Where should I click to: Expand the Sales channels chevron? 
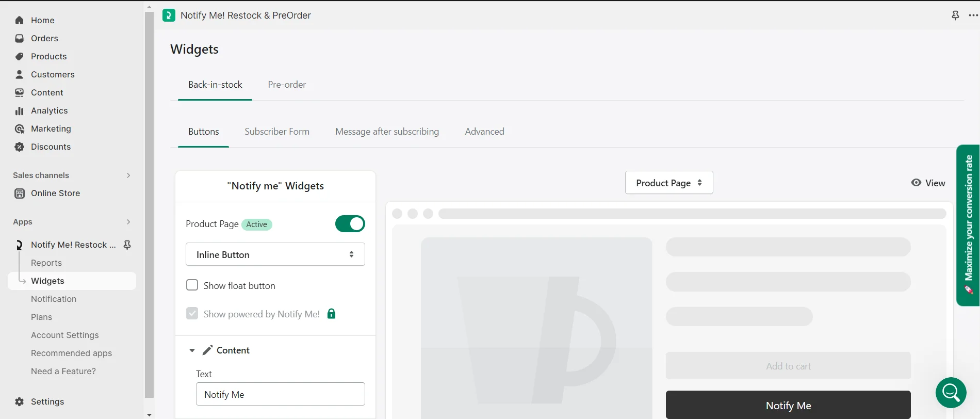coord(128,175)
